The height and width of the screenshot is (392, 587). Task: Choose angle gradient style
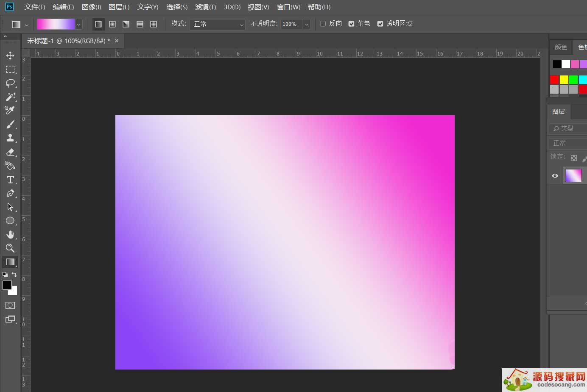coord(126,24)
